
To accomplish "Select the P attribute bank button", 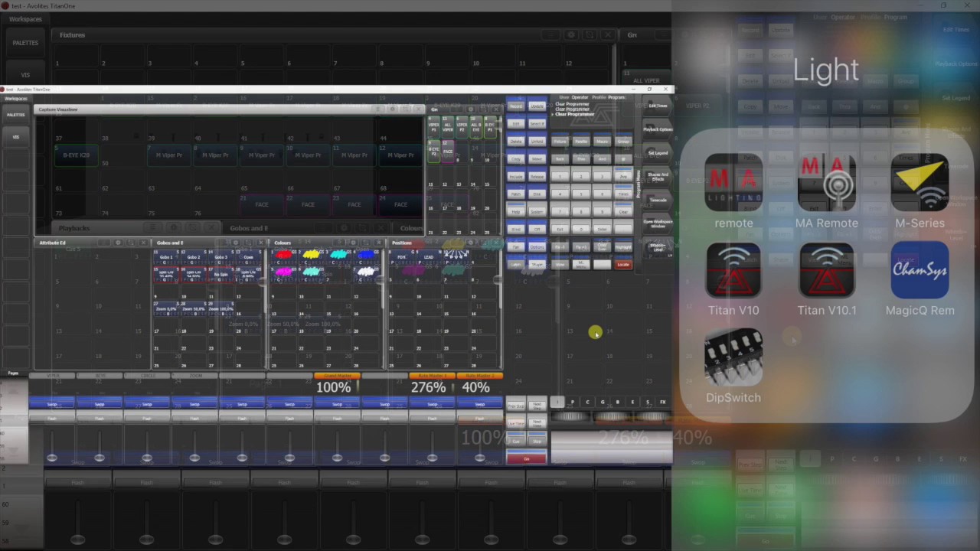I will click(x=572, y=402).
